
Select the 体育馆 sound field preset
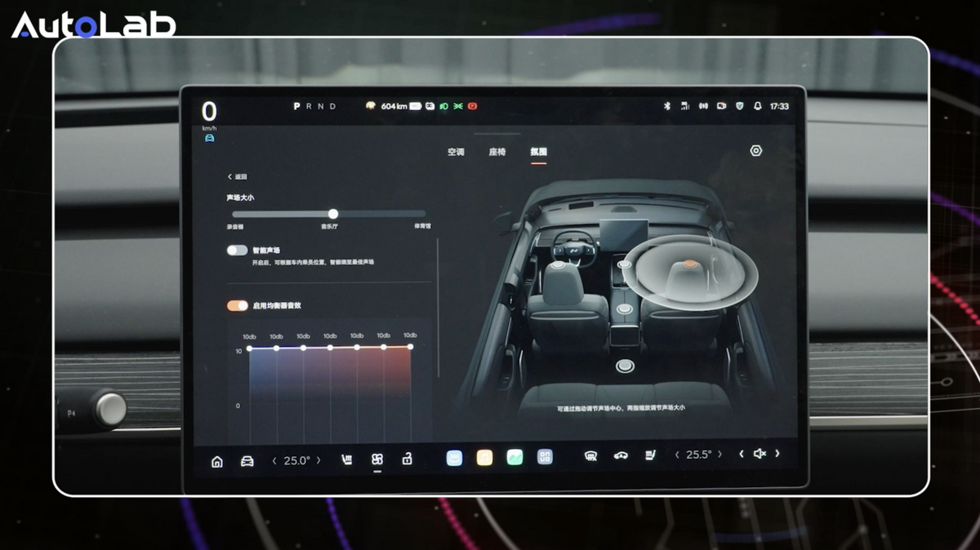point(422,226)
